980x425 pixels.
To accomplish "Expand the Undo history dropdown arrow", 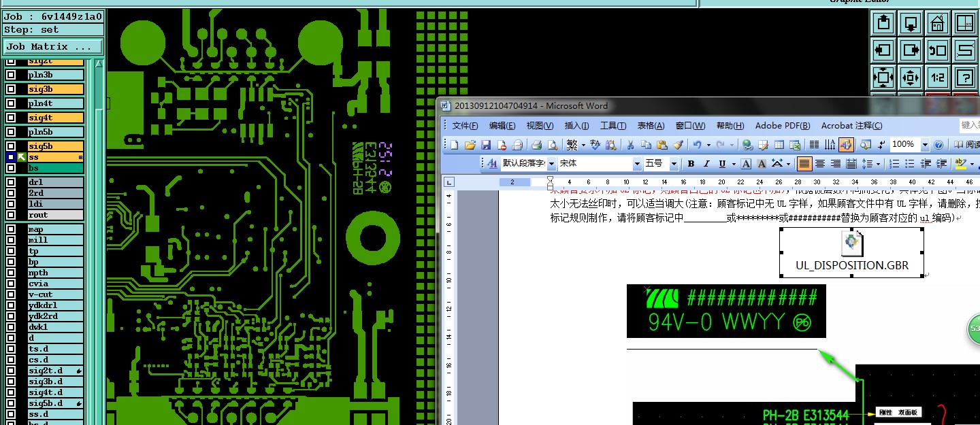I will (708, 145).
